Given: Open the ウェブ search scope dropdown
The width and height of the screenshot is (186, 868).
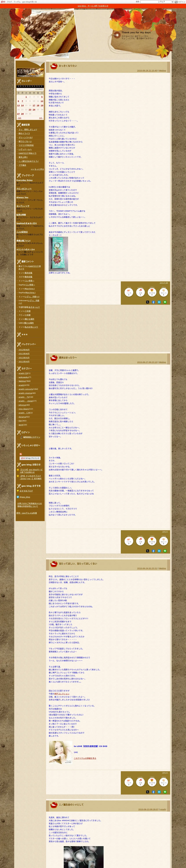Looking at the screenshot, I should click(x=166, y=2).
